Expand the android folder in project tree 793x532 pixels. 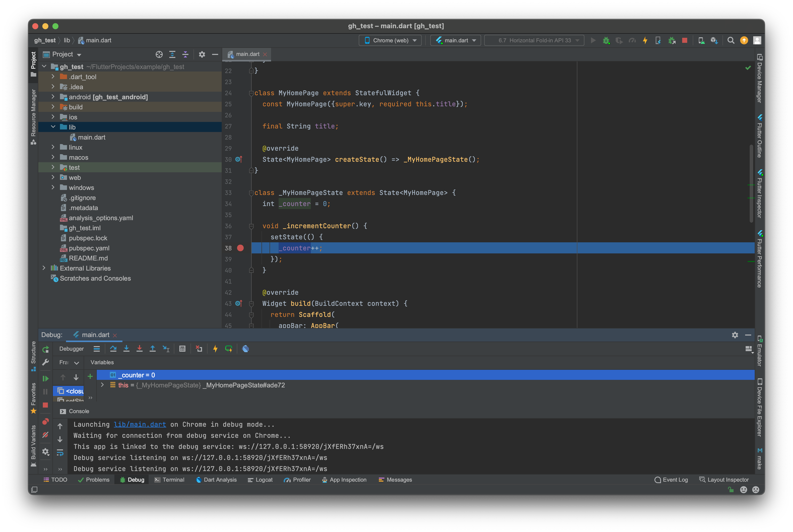pyautogui.click(x=53, y=97)
